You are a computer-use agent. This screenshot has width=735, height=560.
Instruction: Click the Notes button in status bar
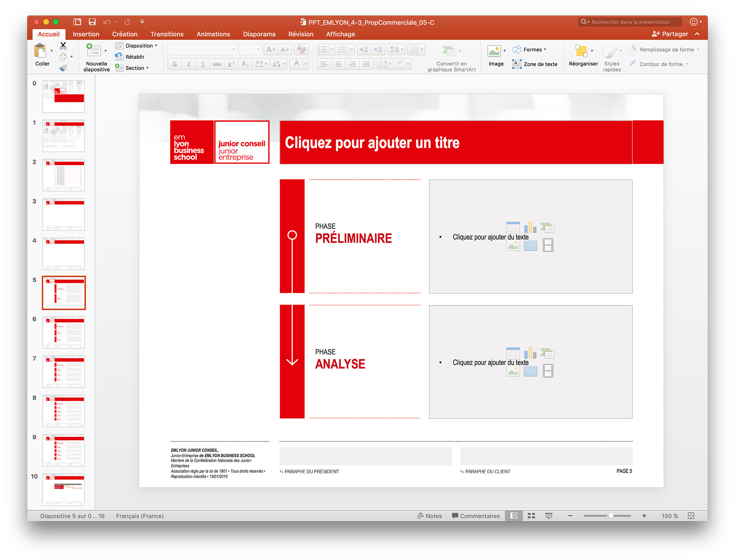[x=430, y=516]
